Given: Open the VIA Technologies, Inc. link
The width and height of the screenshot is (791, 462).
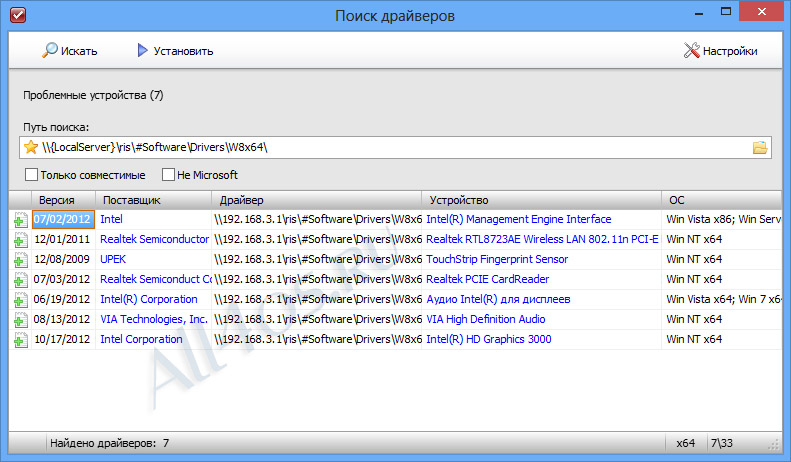Looking at the screenshot, I should (154, 319).
